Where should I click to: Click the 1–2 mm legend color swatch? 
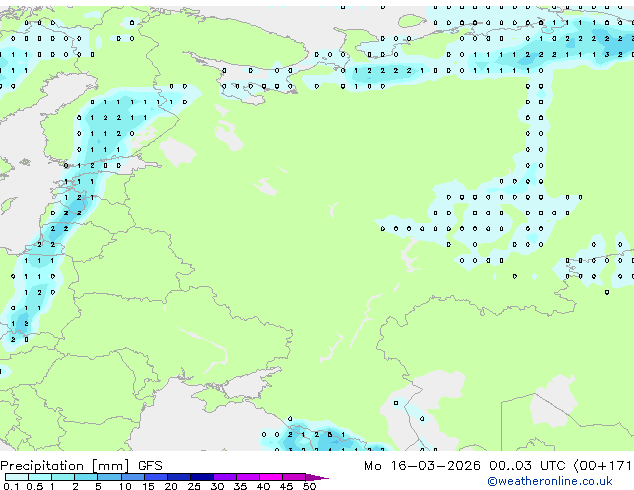(63, 477)
